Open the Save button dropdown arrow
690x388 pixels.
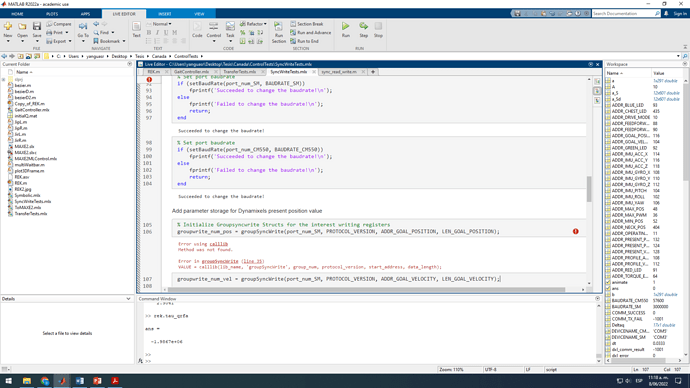pyautogui.click(x=37, y=41)
